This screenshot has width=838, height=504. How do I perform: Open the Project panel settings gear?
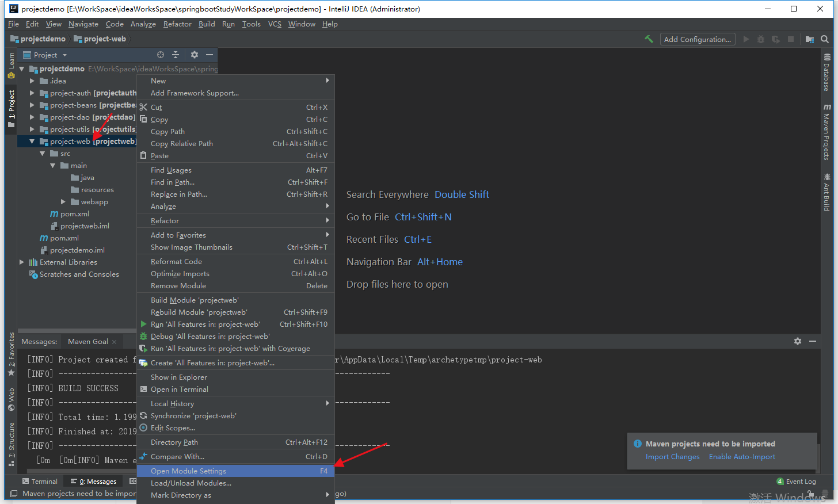point(195,55)
